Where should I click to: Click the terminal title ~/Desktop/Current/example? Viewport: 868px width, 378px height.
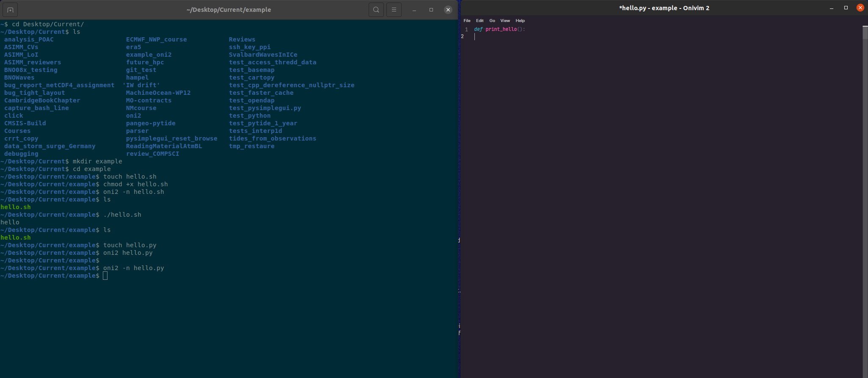pos(229,10)
